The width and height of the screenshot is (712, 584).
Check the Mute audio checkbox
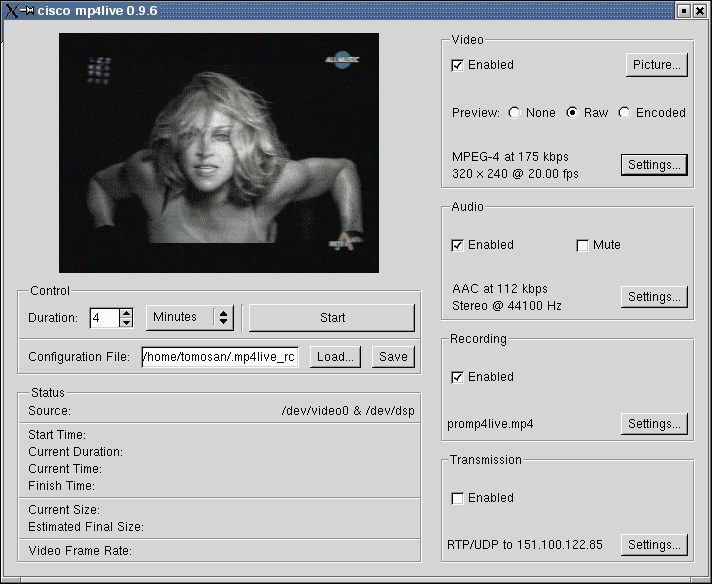point(582,245)
